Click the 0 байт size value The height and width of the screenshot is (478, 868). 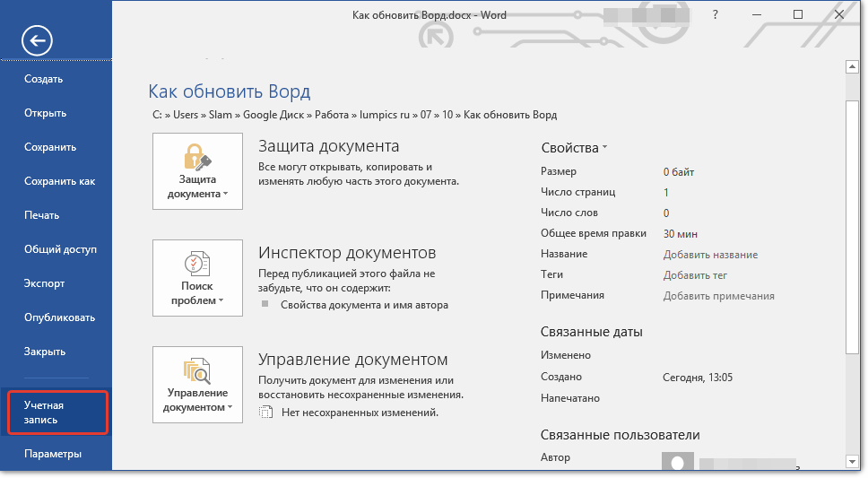click(x=679, y=172)
